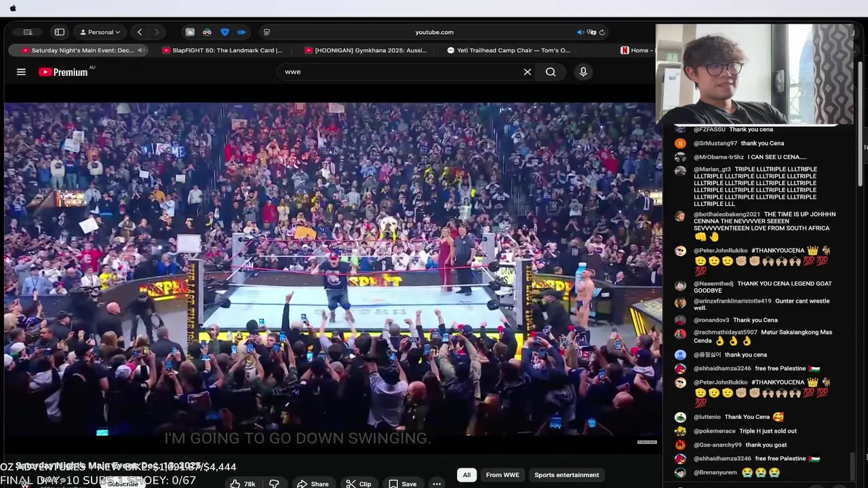Click @pokemenace avatar in chat
Image resolution: width=868 pixels, height=488 pixels.
680,431
